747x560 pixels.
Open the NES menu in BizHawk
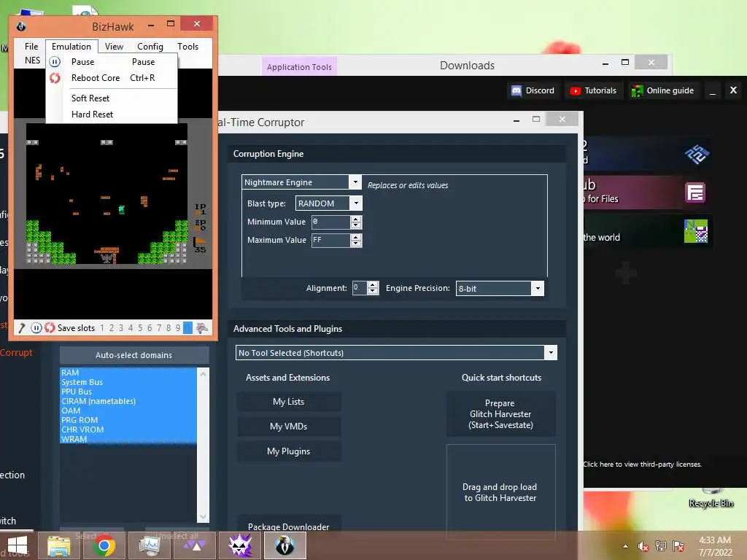(32, 60)
